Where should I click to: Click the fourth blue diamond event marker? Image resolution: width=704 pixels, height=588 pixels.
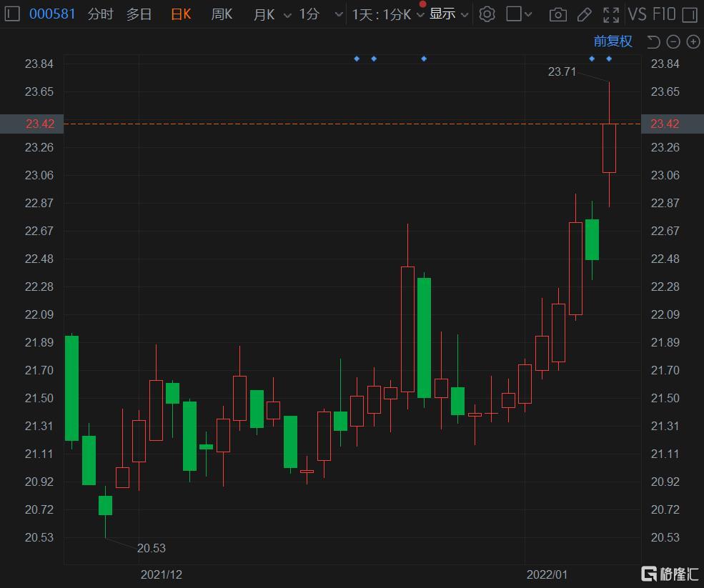coord(592,59)
